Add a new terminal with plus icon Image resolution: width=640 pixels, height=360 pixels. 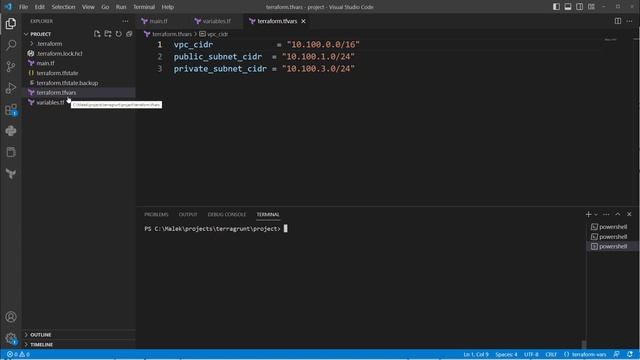(588, 214)
